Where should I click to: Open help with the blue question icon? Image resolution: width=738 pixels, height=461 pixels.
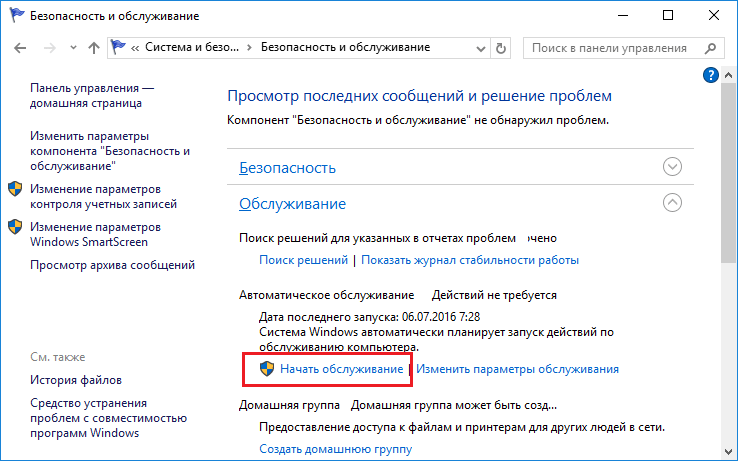tap(711, 75)
